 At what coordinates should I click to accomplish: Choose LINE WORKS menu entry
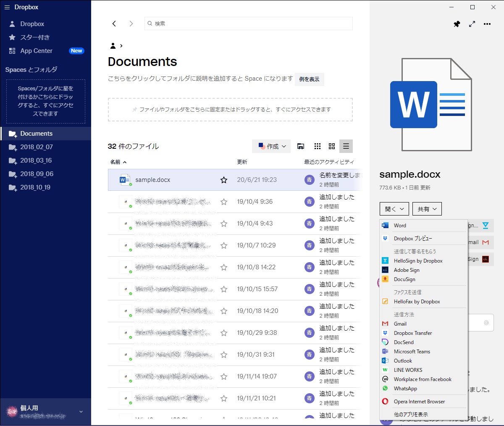[x=423, y=370]
